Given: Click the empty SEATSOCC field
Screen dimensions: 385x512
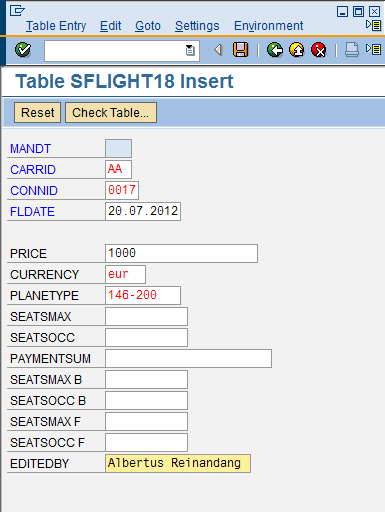Looking at the screenshot, I should coord(146,337).
